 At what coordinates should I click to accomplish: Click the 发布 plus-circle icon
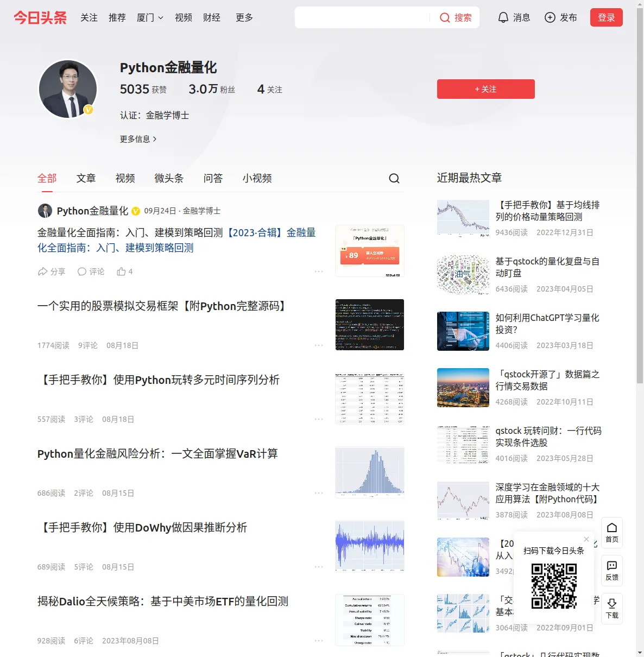tap(550, 18)
